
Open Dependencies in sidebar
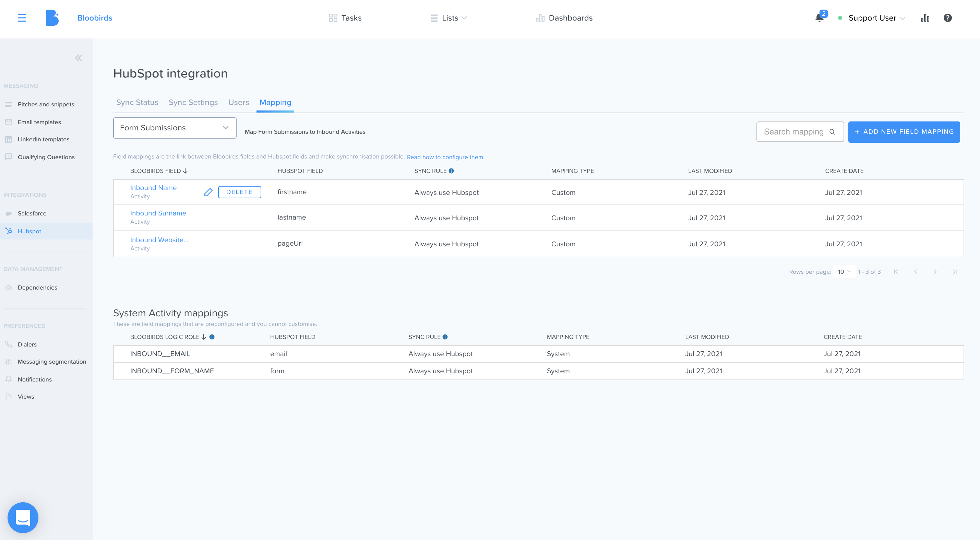[x=37, y=288]
